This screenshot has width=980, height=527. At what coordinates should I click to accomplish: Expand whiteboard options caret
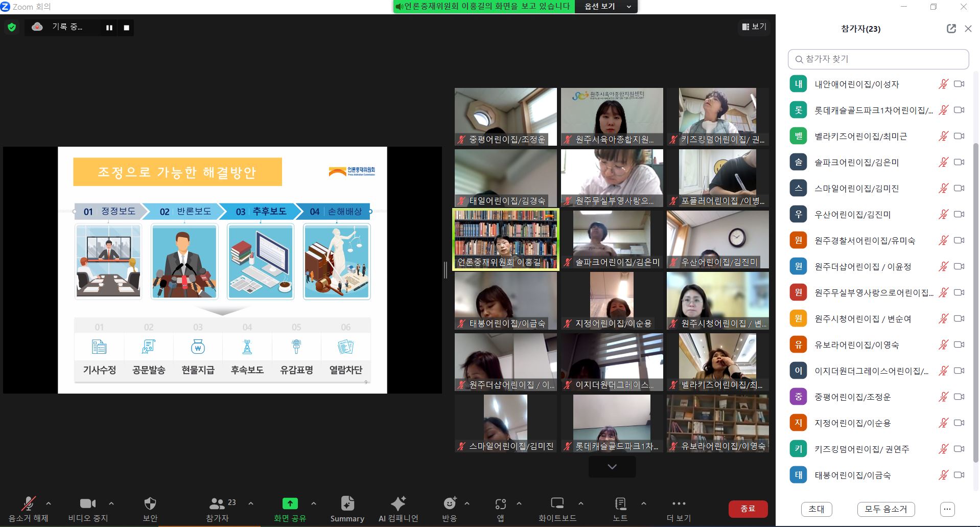point(580,503)
